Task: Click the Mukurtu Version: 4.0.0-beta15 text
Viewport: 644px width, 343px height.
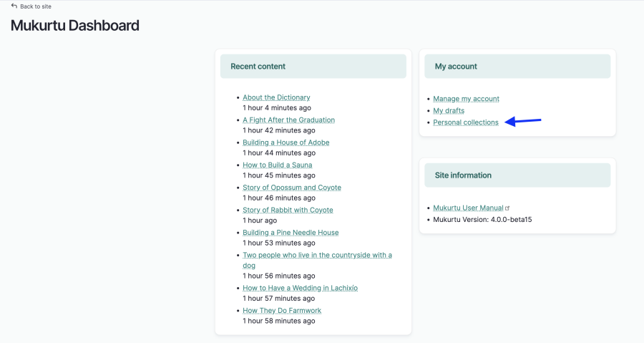Action: (482, 220)
